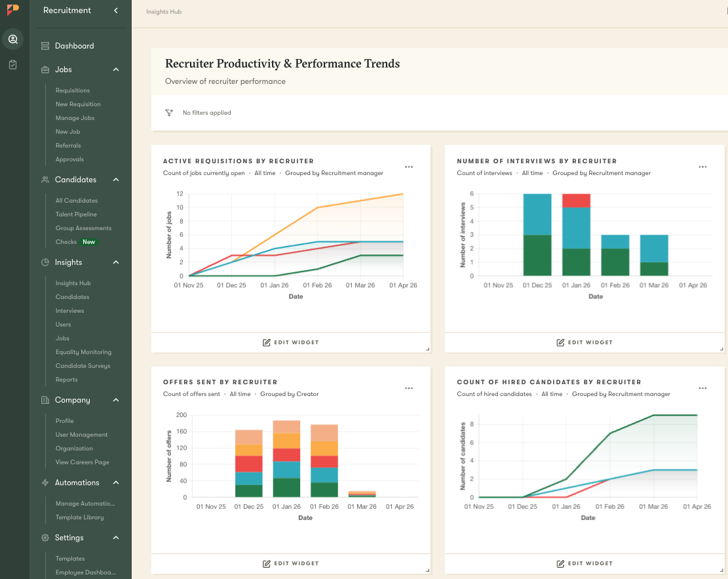Click the checklist icon in the left rail
The image size is (728, 579).
click(x=13, y=64)
